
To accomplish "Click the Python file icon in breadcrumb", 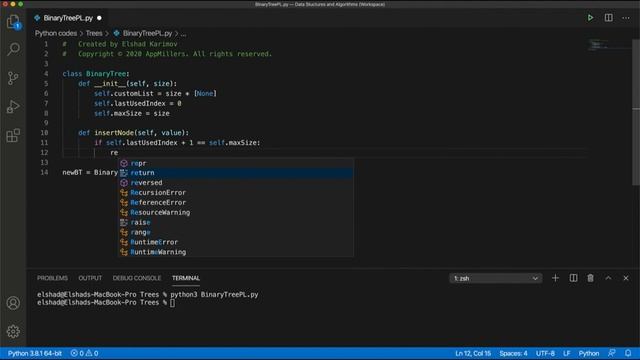I will [116, 33].
